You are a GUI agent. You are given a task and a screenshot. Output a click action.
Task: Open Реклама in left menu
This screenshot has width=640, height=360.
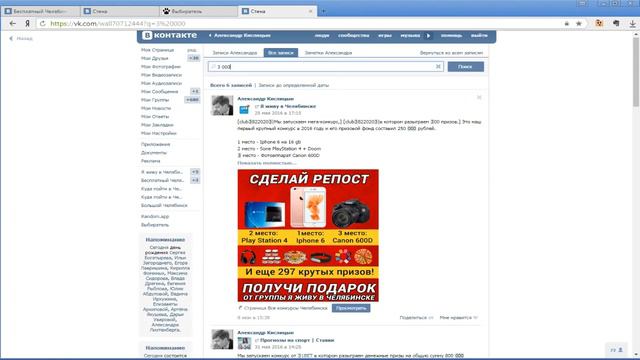(151, 161)
